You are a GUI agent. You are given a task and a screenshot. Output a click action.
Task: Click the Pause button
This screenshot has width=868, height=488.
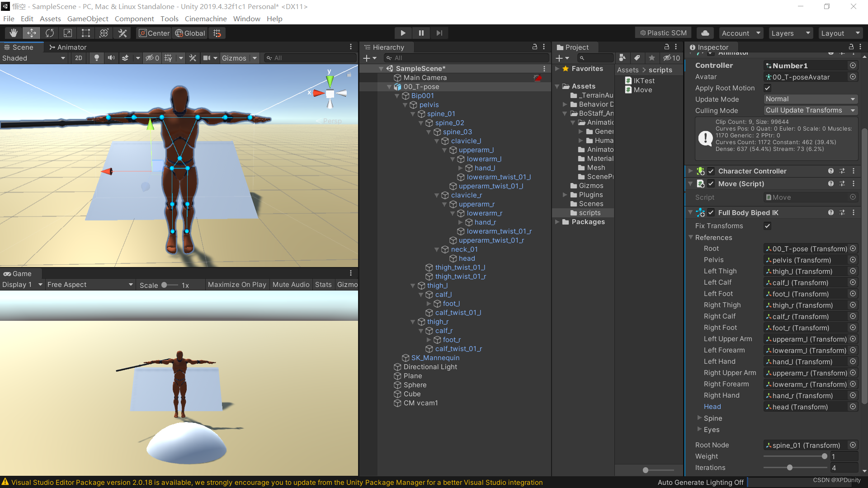[421, 33]
